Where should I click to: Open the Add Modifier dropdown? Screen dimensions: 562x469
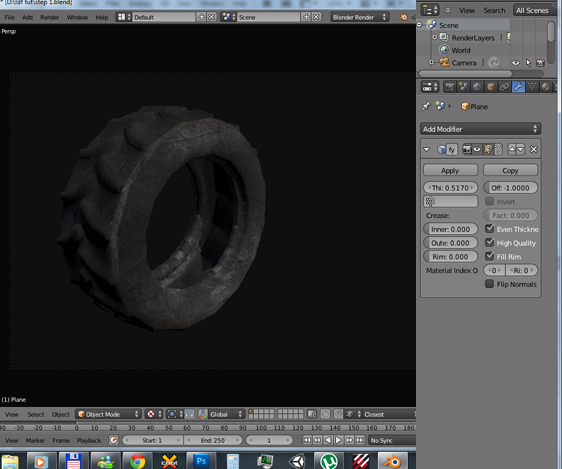coord(480,129)
